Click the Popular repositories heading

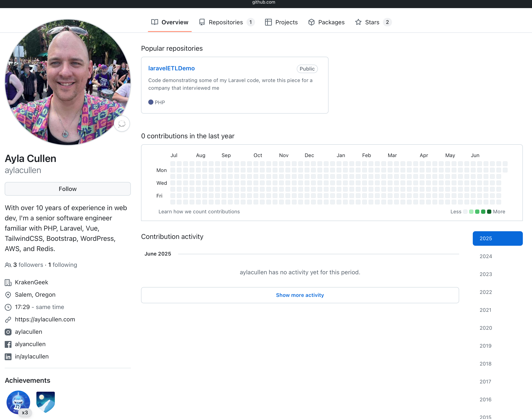[x=172, y=49]
